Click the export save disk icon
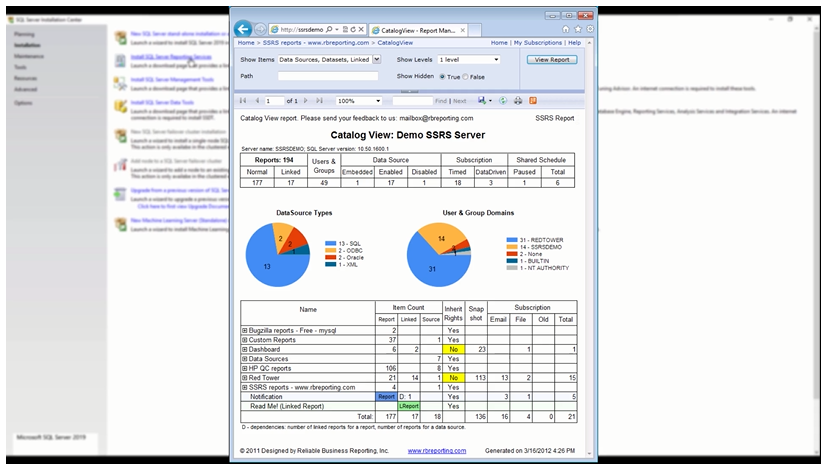 pyautogui.click(x=482, y=100)
